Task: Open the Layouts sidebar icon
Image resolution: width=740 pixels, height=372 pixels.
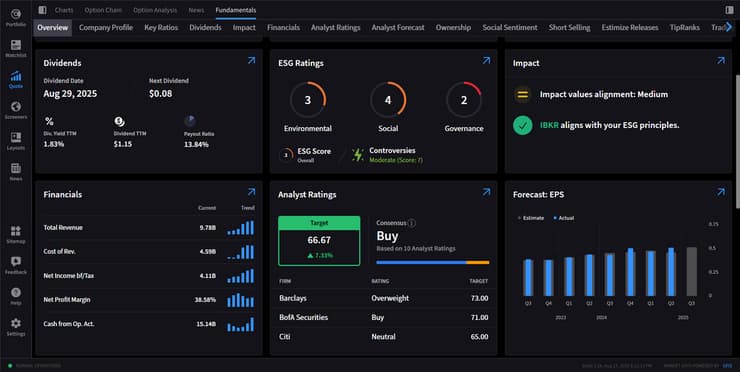Action: point(16,137)
